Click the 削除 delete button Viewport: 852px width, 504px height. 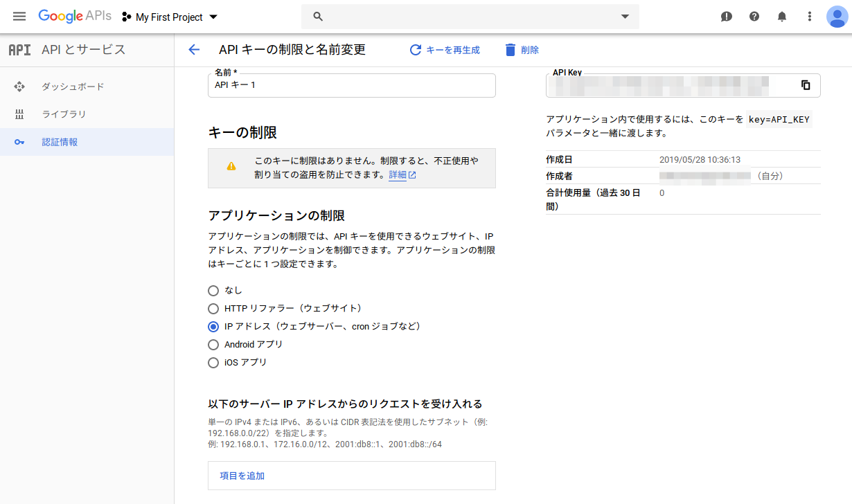[x=522, y=50]
